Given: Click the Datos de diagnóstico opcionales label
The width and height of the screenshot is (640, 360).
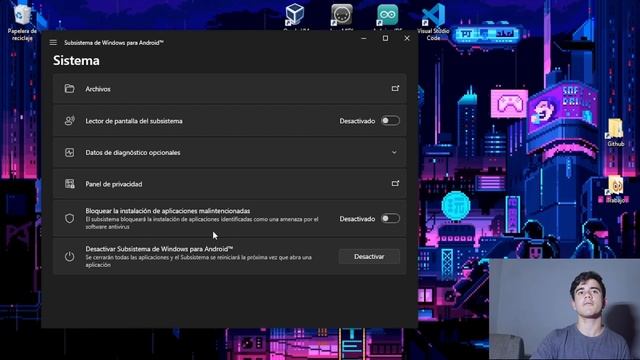Looking at the screenshot, I should coord(133,153).
